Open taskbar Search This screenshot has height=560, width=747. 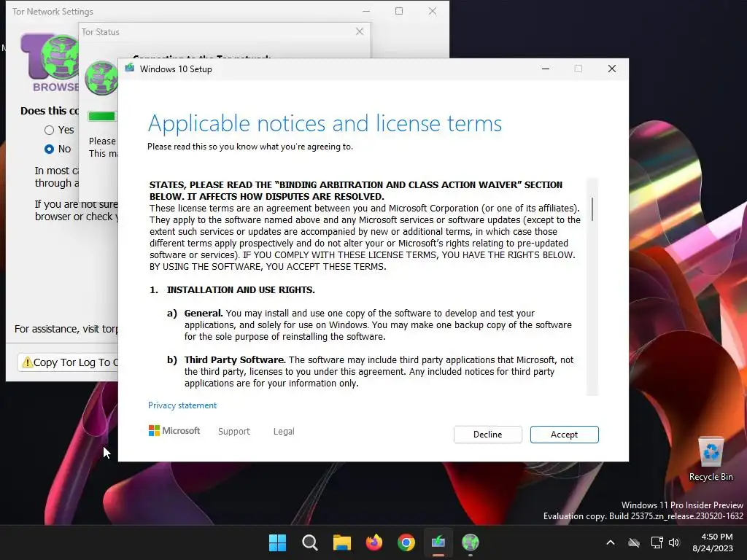(x=309, y=542)
